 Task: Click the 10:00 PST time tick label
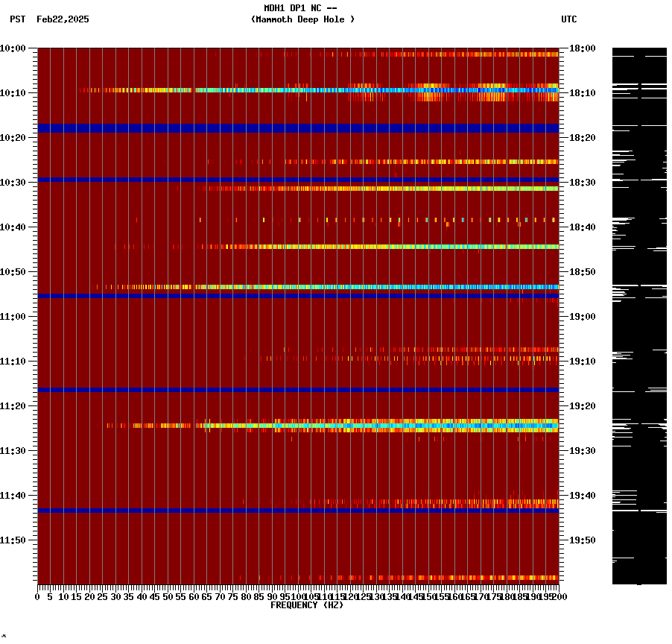click(15, 47)
